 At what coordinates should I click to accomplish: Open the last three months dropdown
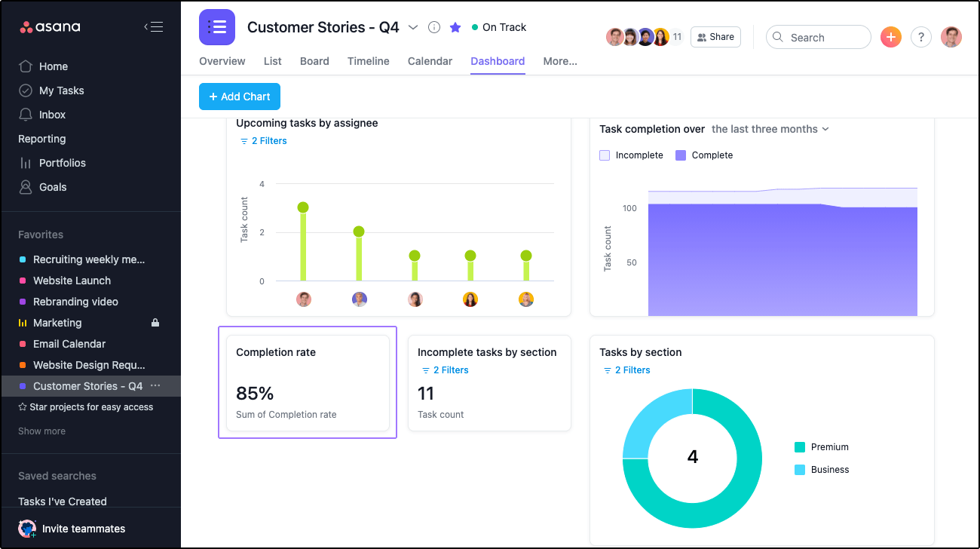770,129
